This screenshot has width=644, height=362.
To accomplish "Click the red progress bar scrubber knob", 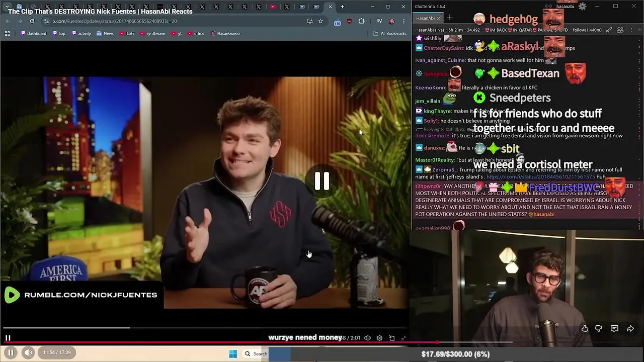I will (437, 342).
